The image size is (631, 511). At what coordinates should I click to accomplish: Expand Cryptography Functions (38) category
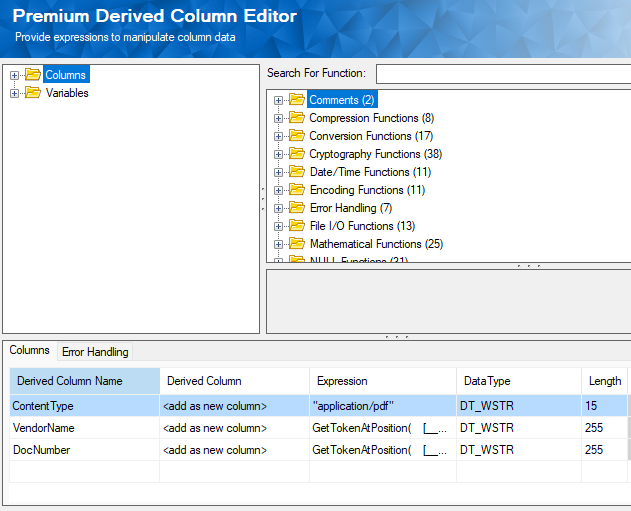pos(278,154)
